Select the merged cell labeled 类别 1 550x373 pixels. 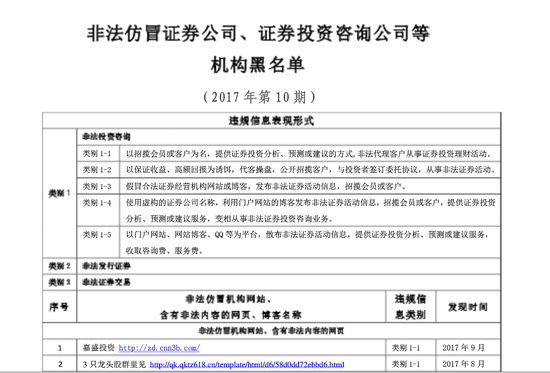tap(59, 193)
